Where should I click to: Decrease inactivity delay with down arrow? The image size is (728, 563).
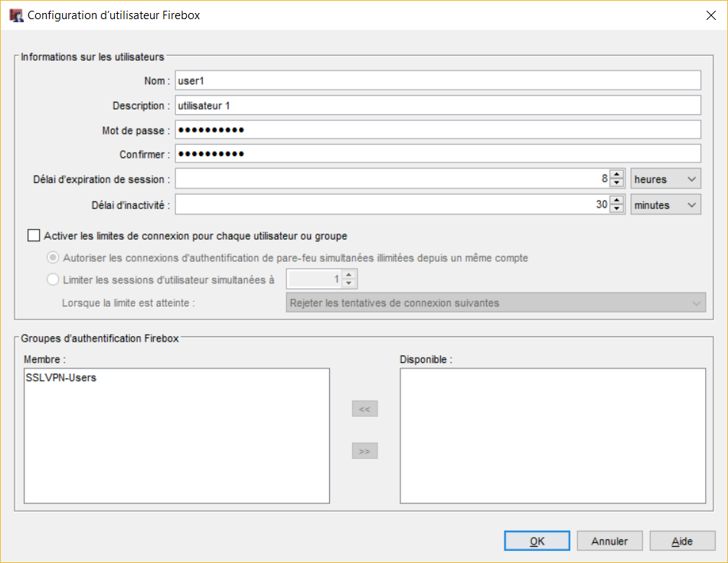pos(616,208)
